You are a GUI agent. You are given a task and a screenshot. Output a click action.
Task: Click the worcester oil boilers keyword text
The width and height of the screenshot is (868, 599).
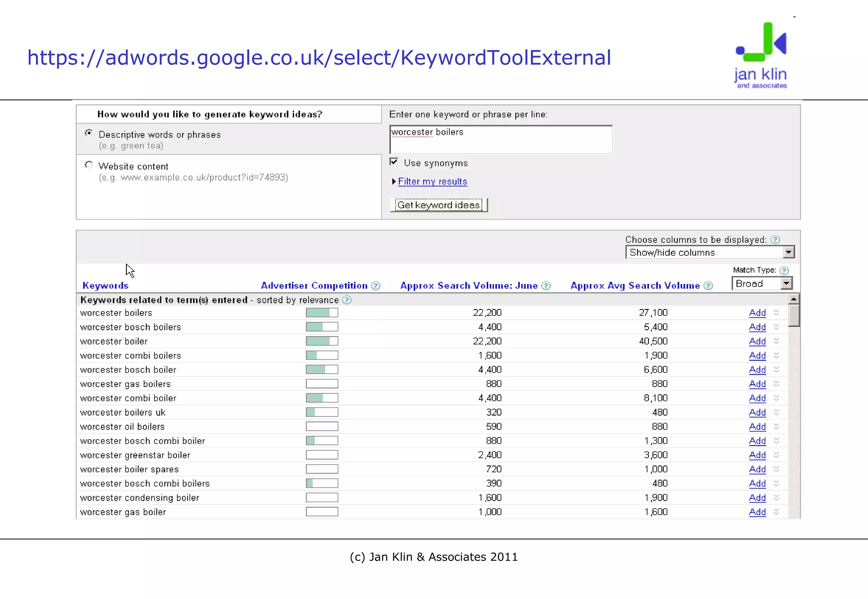coord(122,427)
